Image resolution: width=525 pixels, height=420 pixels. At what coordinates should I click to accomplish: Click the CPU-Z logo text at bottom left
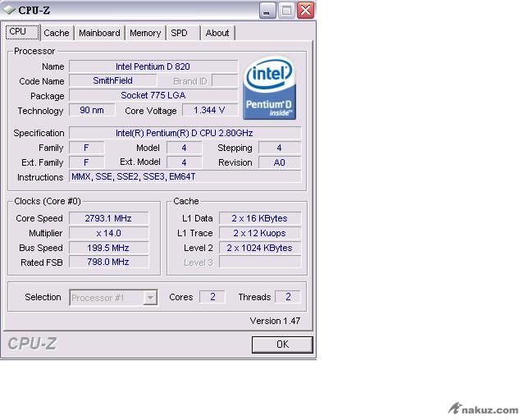32,344
